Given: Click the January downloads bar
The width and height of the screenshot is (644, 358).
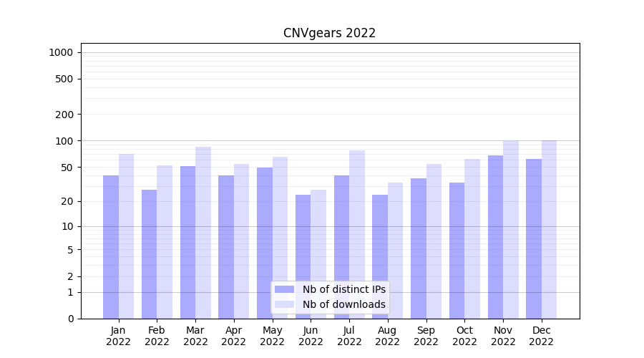Looking at the screenshot, I should (127, 236).
